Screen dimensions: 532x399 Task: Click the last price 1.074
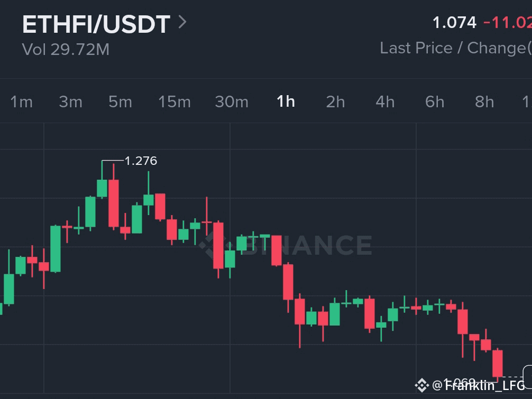456,23
